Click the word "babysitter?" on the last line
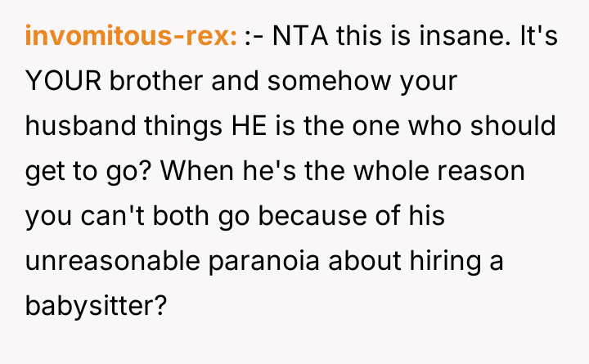 point(97,307)
